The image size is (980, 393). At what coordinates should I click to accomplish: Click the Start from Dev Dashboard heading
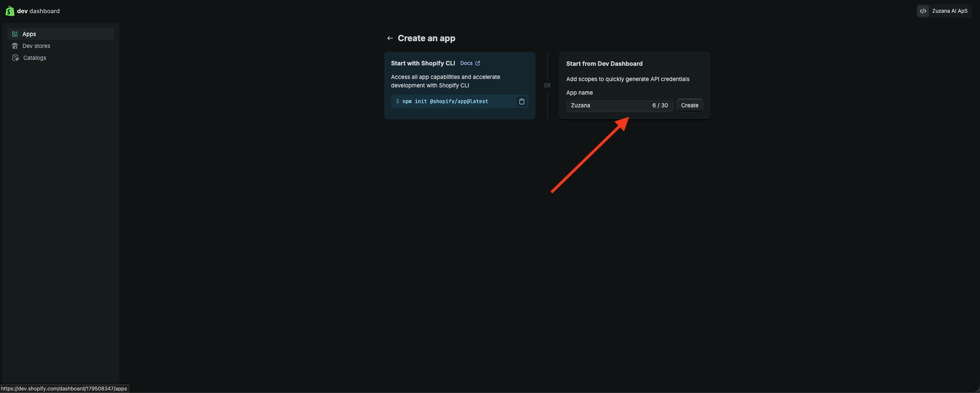point(604,64)
